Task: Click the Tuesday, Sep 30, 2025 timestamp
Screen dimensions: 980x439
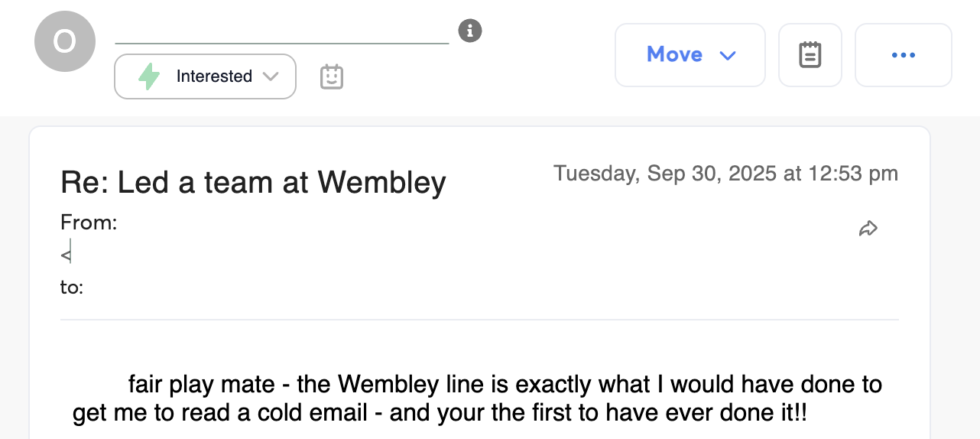Action: 725,174
